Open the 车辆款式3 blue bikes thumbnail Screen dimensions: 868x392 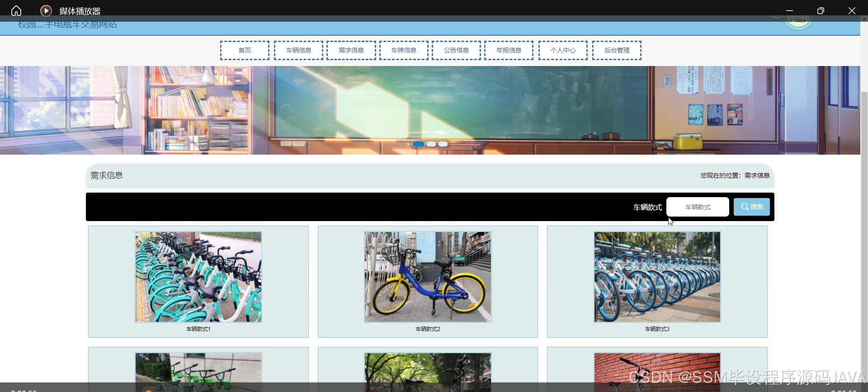pyautogui.click(x=657, y=277)
